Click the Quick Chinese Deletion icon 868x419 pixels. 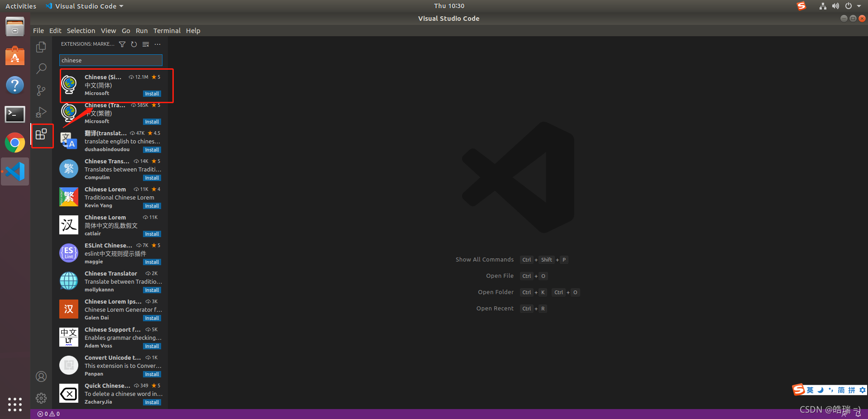pos(69,393)
